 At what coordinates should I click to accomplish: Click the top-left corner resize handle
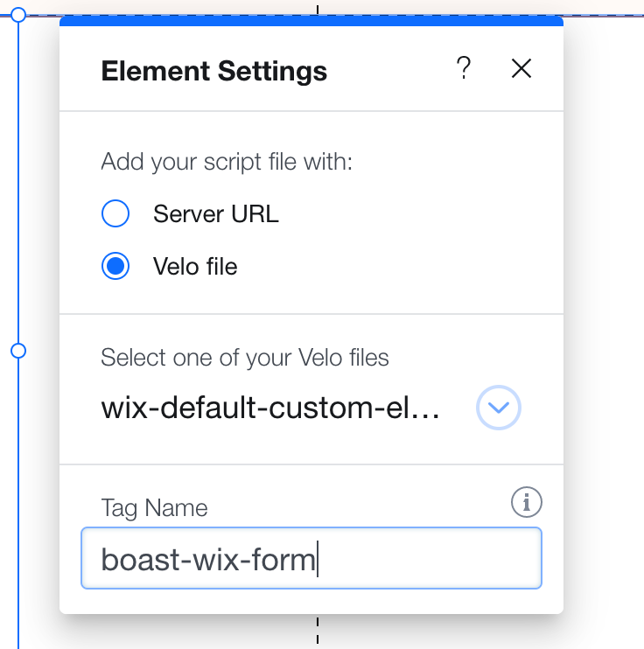click(18, 15)
